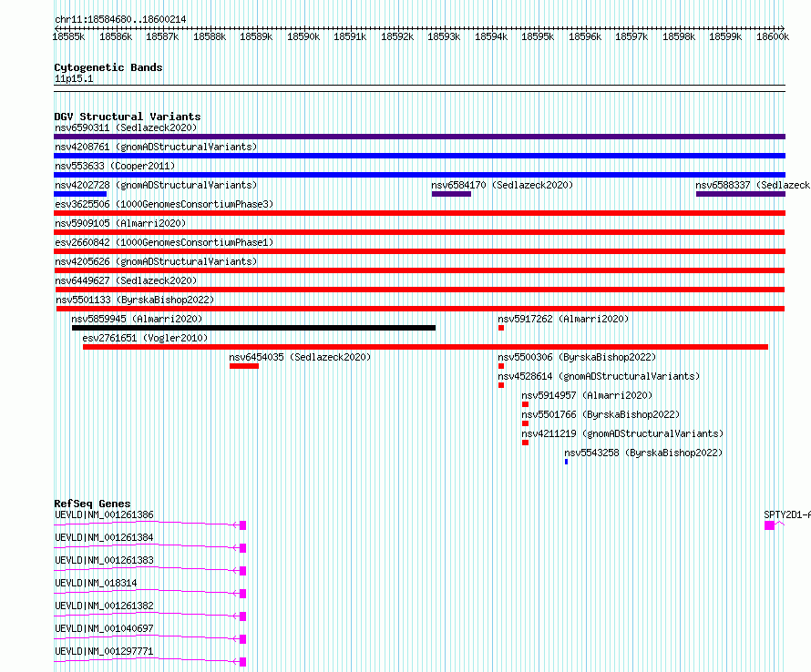This screenshot has height=672, width=811.
Task: Click the 11p15.1 cytogenetic band line
Action: (x=419, y=88)
